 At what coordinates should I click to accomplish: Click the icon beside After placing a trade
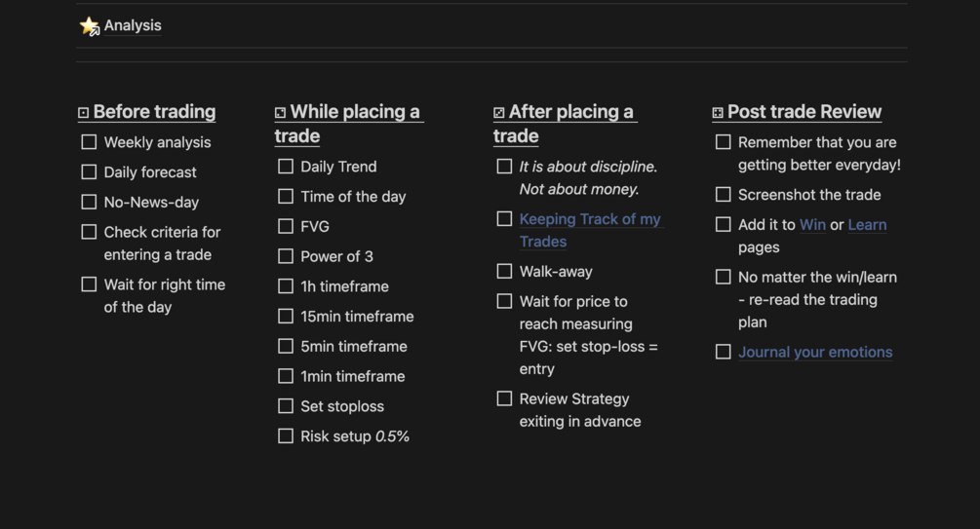(499, 113)
